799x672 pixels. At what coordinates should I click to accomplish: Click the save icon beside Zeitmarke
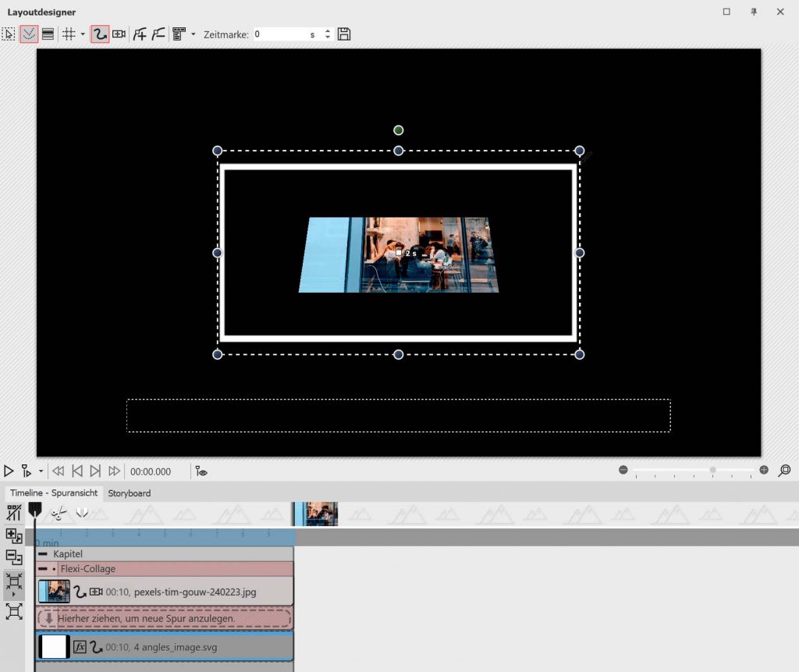coord(344,34)
